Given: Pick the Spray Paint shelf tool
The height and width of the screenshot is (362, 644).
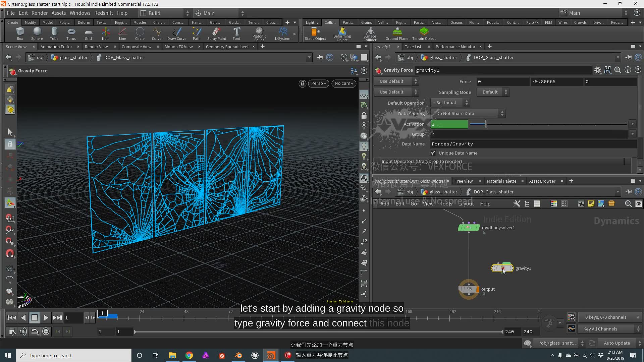Looking at the screenshot, I should [x=217, y=34].
